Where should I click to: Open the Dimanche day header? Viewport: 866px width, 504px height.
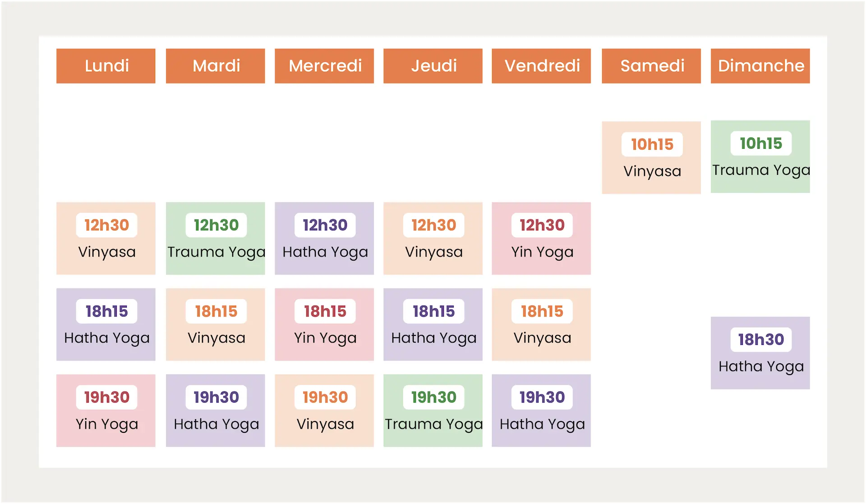(x=760, y=66)
